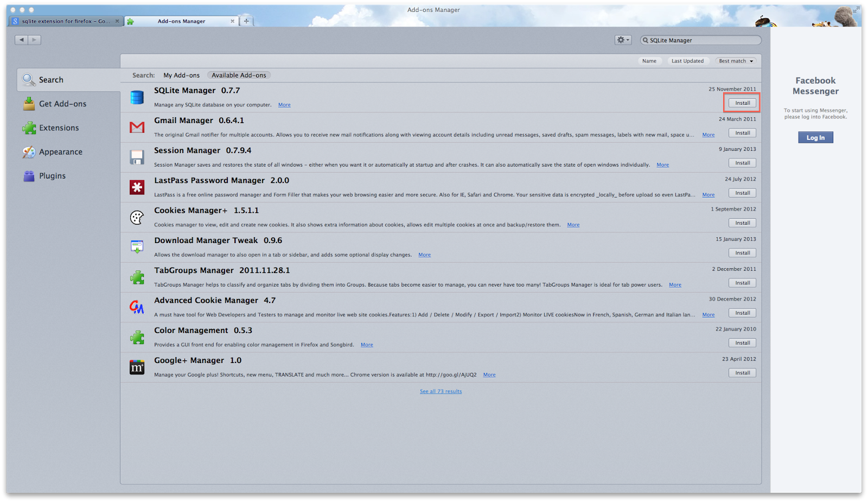Switch to My Add-ons filter
Image resolution: width=868 pixels, height=502 pixels.
point(181,75)
